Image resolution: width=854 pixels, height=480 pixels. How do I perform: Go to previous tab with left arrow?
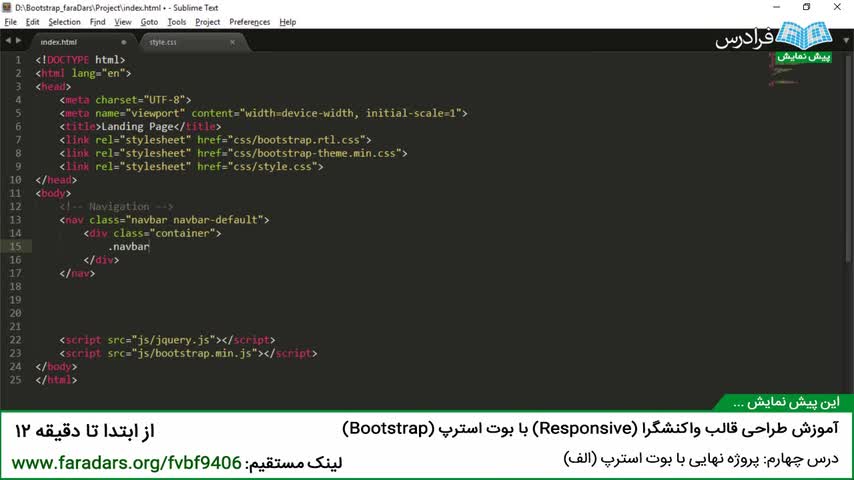tap(8, 41)
